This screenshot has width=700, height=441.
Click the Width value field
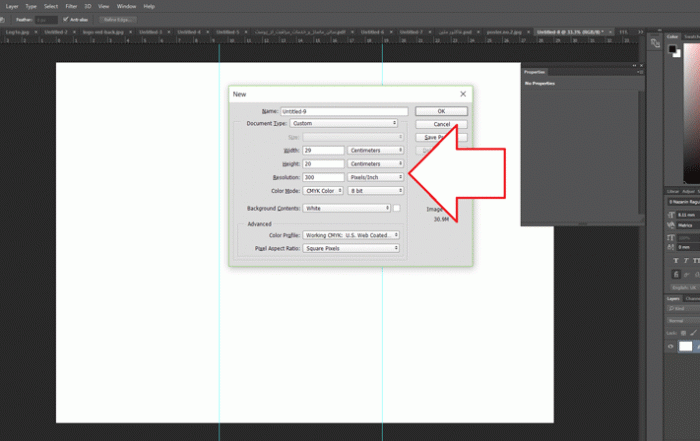[x=323, y=150]
